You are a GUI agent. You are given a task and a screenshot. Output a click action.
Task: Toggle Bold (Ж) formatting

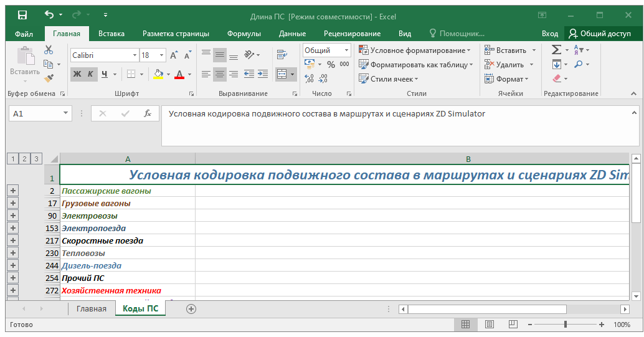point(77,74)
